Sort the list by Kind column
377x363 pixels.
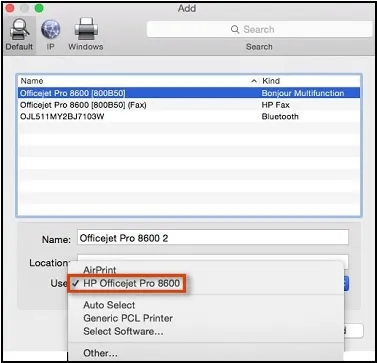click(271, 81)
